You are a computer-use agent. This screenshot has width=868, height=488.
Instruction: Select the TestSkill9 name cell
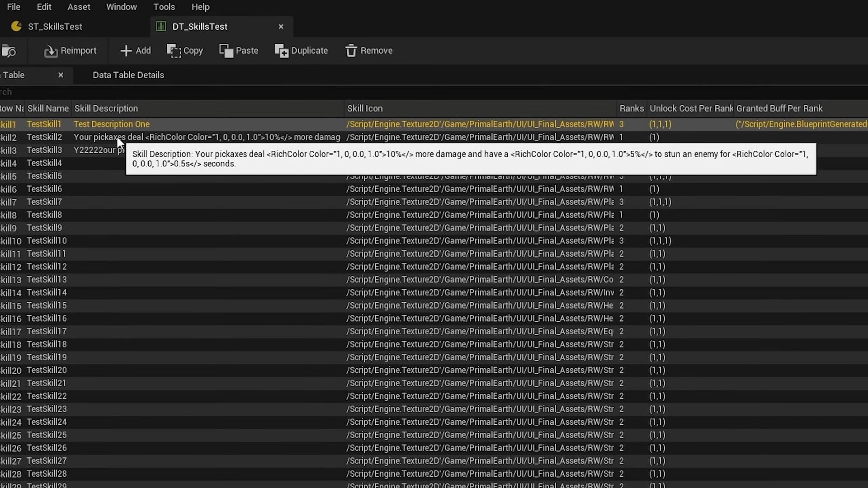(x=44, y=228)
